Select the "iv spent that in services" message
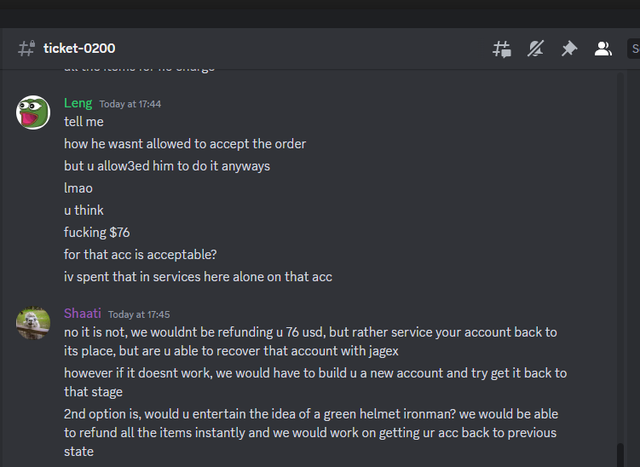The width and height of the screenshot is (640, 467). point(198,277)
